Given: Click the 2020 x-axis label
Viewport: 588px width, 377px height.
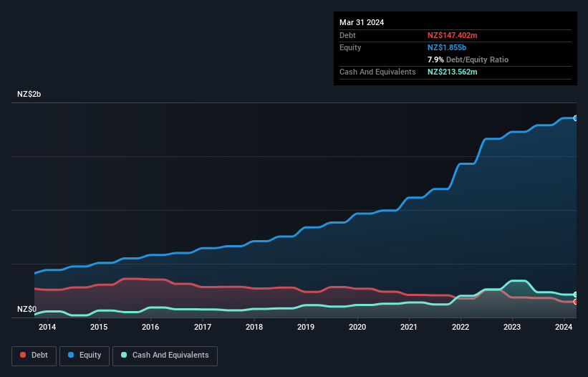Looking at the screenshot, I should pyautogui.click(x=357, y=327).
